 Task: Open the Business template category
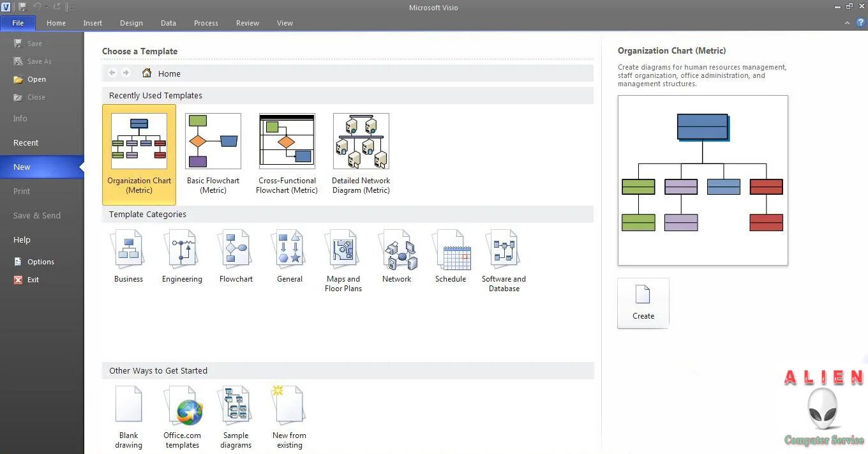point(128,257)
